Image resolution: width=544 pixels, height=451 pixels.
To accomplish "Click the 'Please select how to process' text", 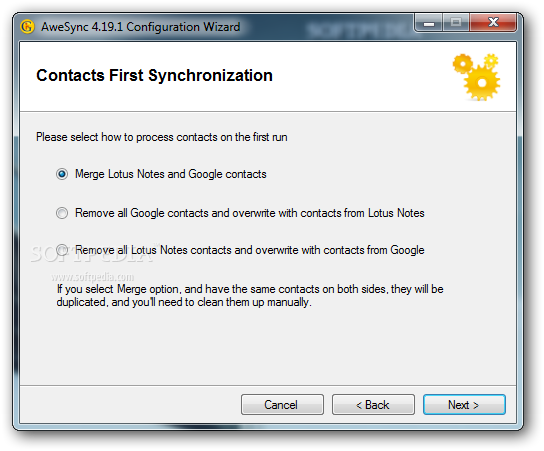I will tap(162, 137).
